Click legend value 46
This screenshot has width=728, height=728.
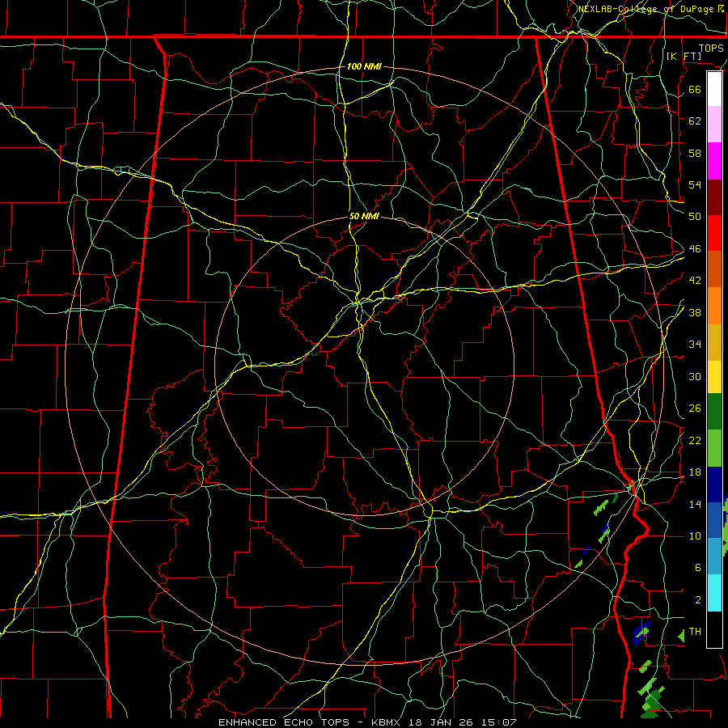(695, 249)
